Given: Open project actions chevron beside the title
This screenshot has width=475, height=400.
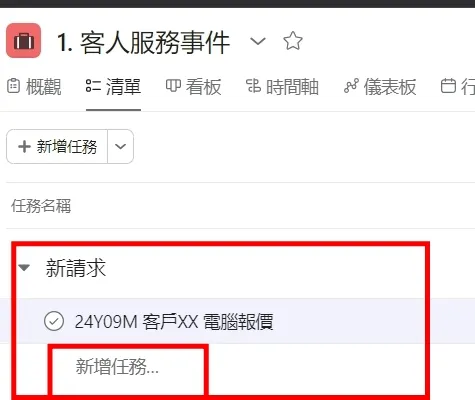Looking at the screenshot, I should [x=258, y=41].
